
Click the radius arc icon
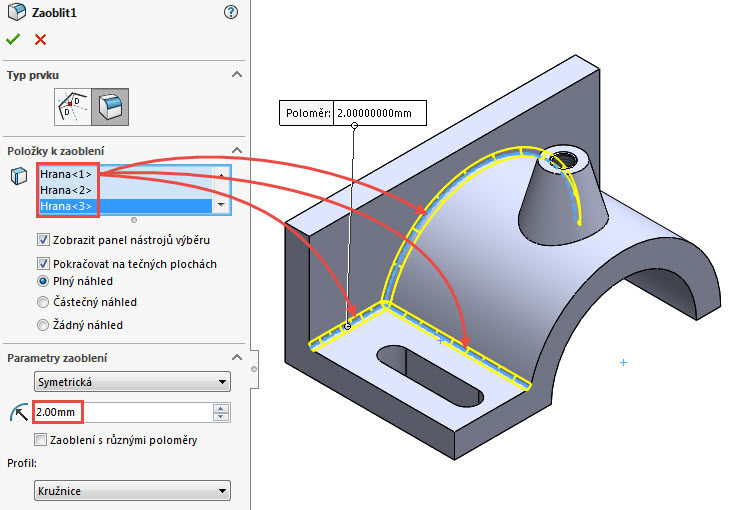click(x=19, y=412)
